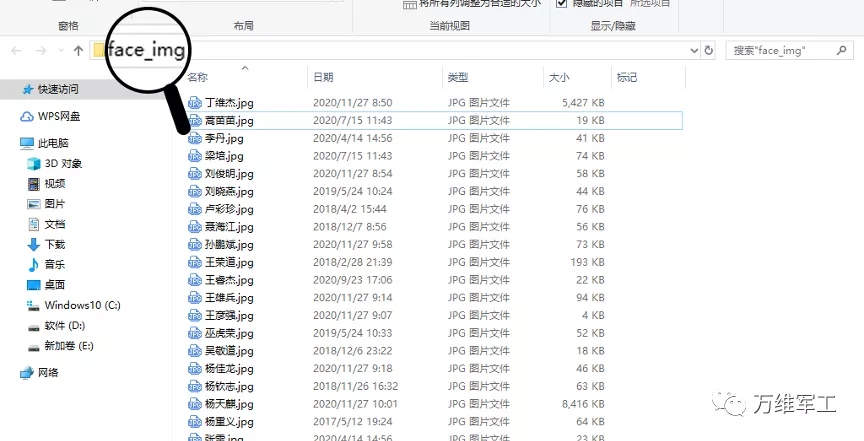
Task: Select the 杨天麒.jpg file
Action: 229,403
